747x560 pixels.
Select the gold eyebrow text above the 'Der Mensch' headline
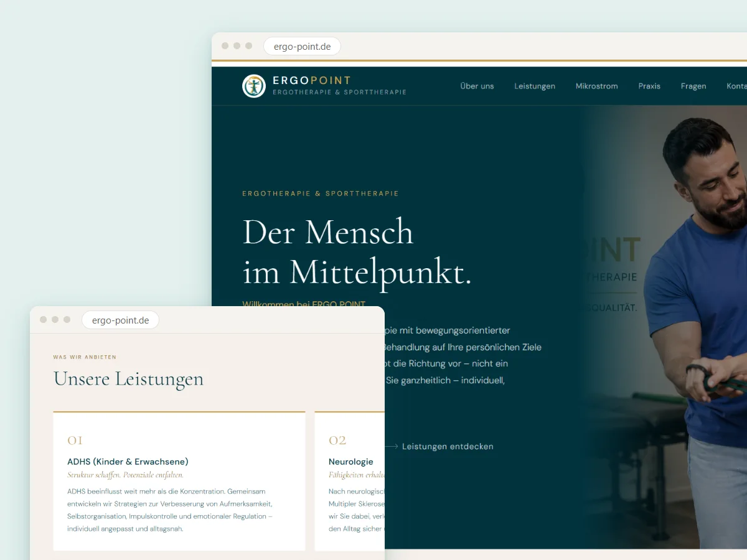click(x=321, y=194)
